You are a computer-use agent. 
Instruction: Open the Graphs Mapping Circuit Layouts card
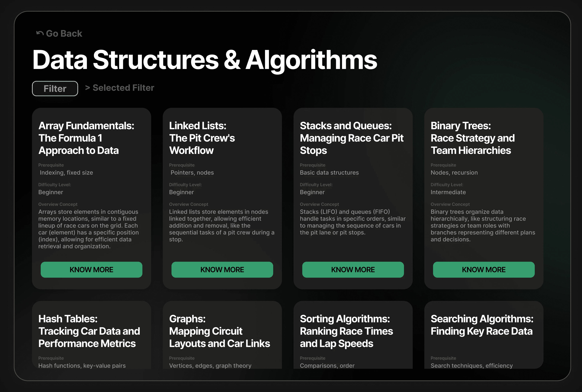click(219, 331)
